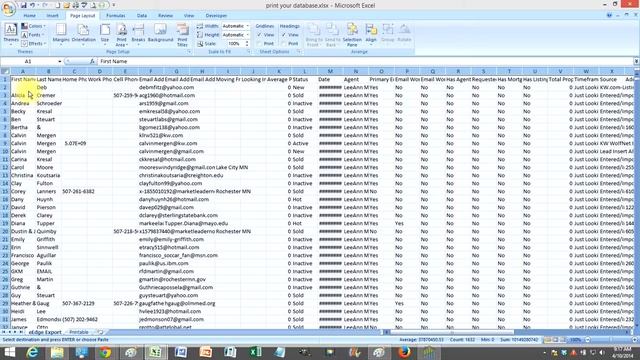Open Print Titles settings
Image resolution: width=640 pixels, height=360 pixels.
click(x=182, y=35)
